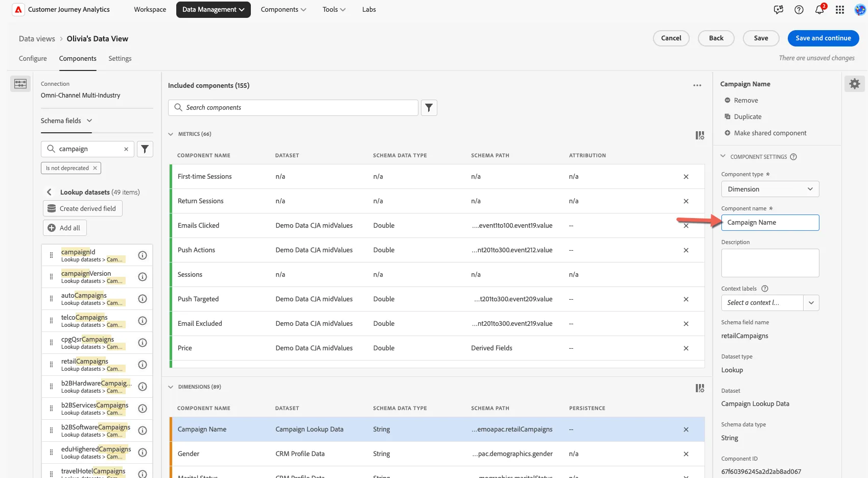The image size is (868, 478).
Task: Collapse the Metrics section
Action: click(171, 134)
